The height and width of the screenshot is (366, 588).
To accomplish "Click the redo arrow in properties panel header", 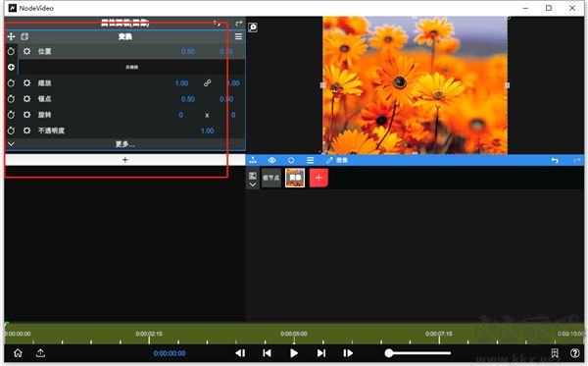I will tap(238, 24).
